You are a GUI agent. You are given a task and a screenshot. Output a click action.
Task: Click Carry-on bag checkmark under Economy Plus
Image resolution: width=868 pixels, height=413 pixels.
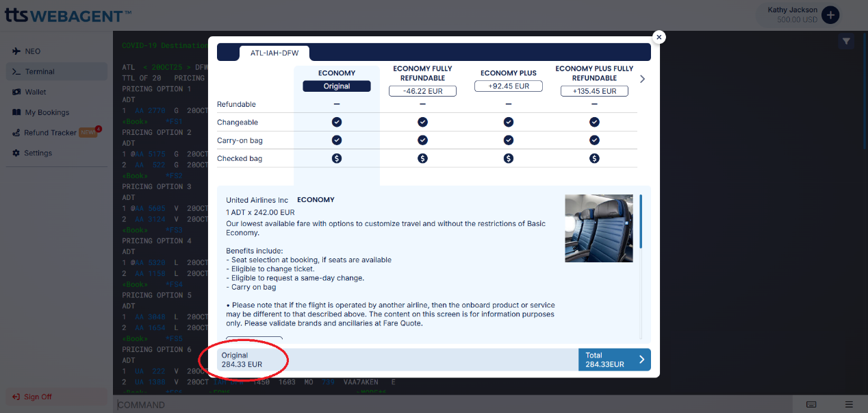click(x=509, y=140)
